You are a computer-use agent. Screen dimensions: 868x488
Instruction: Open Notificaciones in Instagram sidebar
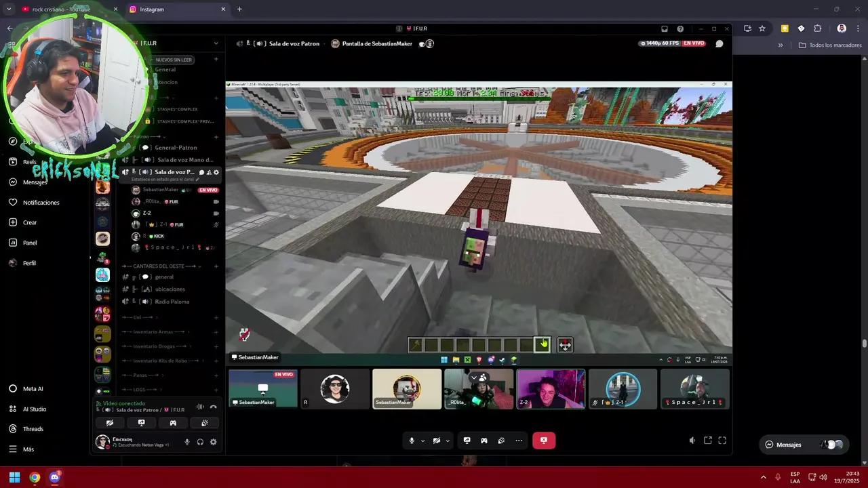click(34, 202)
